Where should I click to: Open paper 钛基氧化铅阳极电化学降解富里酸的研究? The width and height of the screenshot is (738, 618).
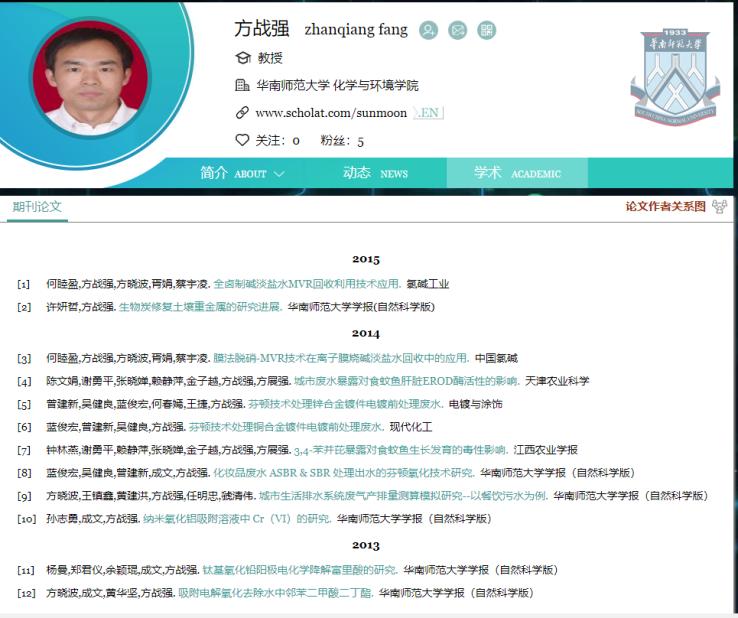coord(299,570)
